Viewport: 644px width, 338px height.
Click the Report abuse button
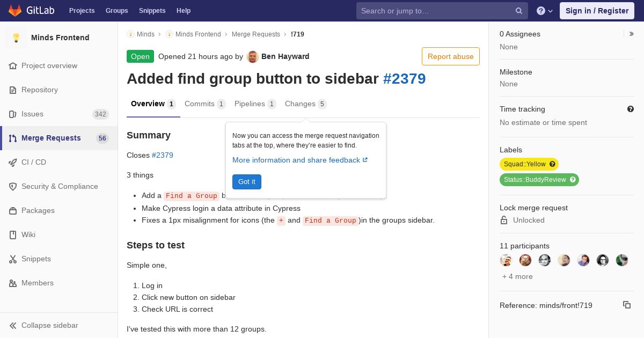[x=451, y=56]
